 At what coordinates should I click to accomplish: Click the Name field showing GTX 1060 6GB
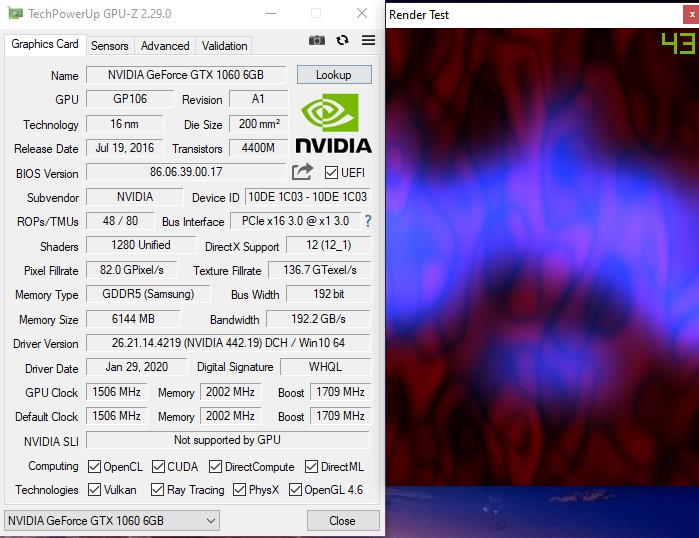click(x=186, y=74)
